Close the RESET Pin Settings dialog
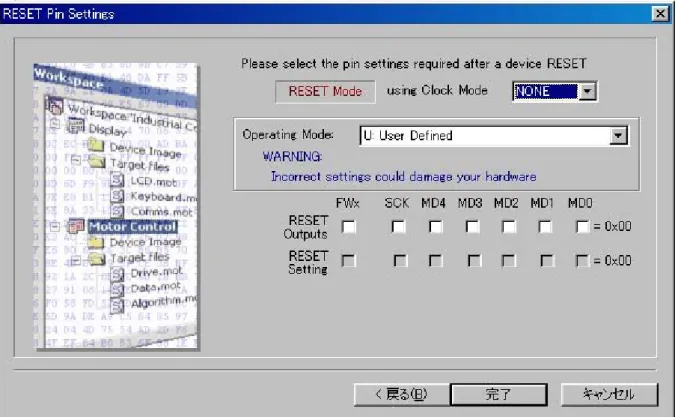Viewport: 678px width, 417px height. (x=660, y=14)
